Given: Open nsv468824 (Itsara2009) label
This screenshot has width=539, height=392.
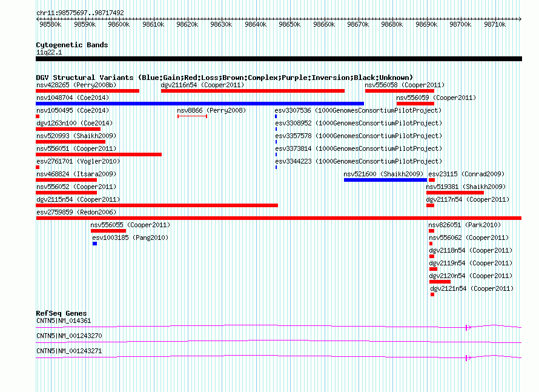Looking at the screenshot, I should [76, 174].
